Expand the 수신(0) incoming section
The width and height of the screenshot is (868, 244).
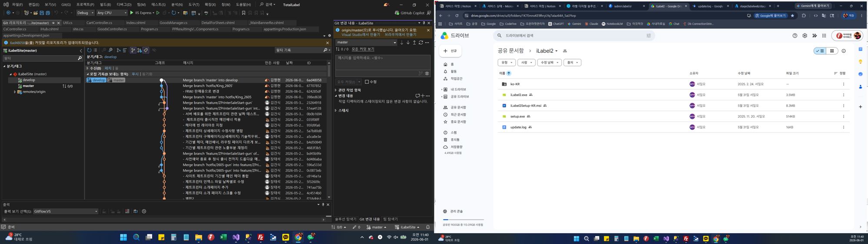coord(87,68)
